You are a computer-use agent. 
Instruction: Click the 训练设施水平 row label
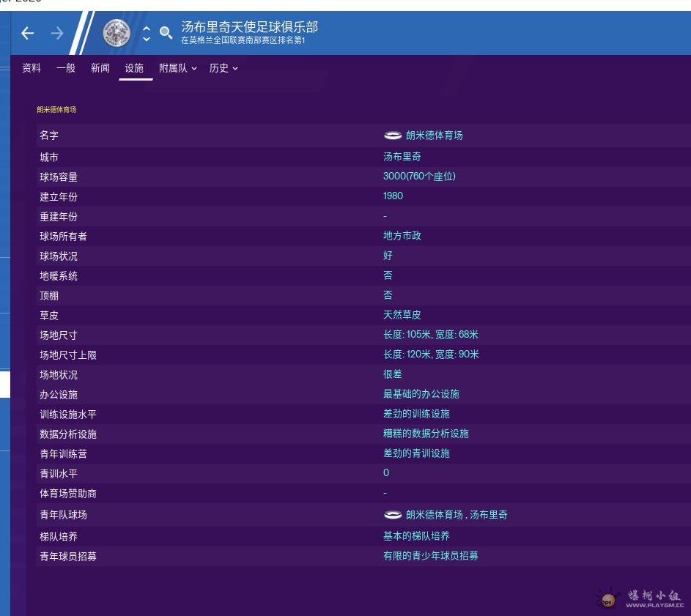(x=68, y=415)
